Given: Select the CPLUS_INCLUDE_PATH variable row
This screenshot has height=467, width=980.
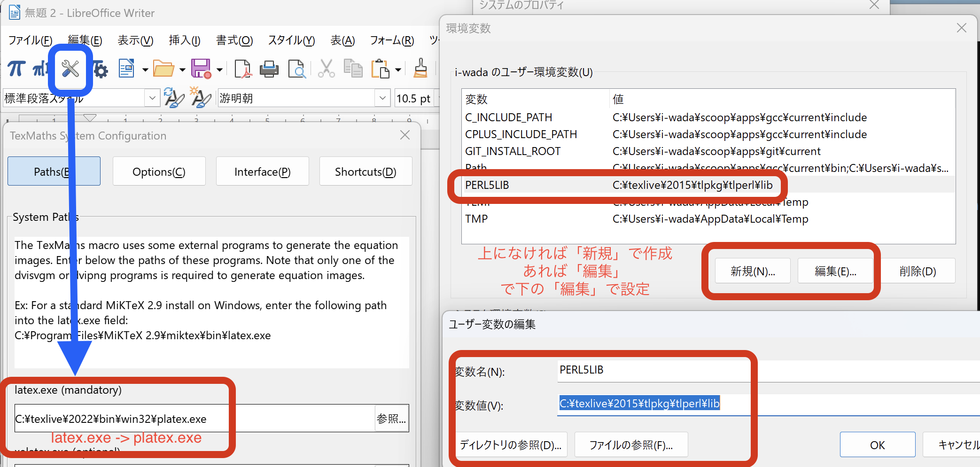Looking at the screenshot, I should (x=708, y=134).
